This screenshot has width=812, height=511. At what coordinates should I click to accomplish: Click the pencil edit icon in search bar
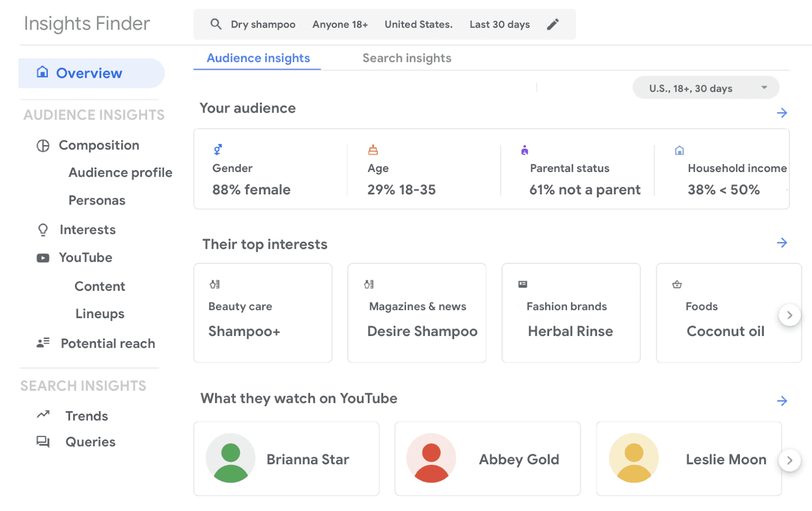point(553,24)
